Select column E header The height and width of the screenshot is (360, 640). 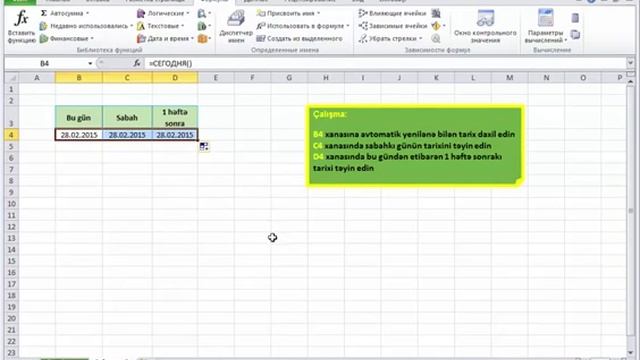pos(216,78)
